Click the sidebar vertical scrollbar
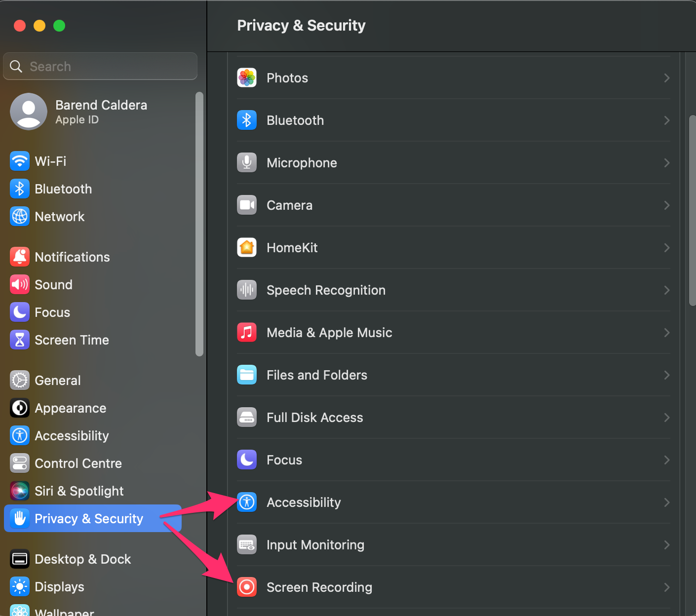 coord(199,224)
